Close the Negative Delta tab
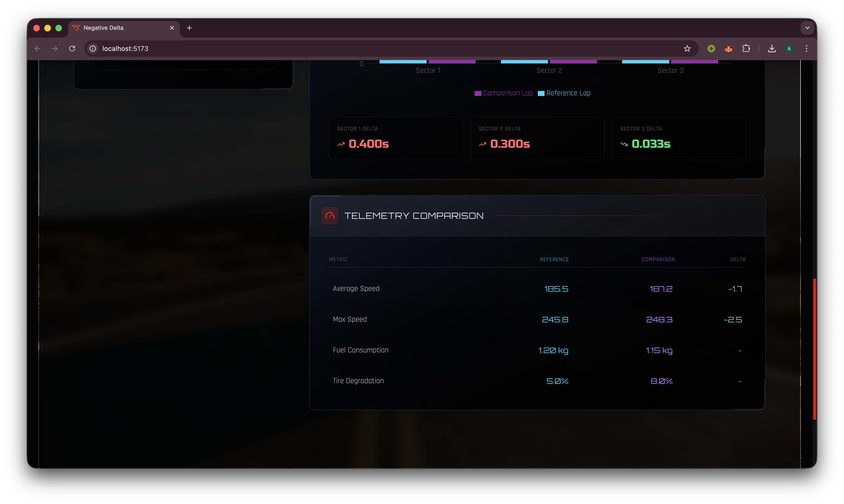844x504 pixels. 172,28
